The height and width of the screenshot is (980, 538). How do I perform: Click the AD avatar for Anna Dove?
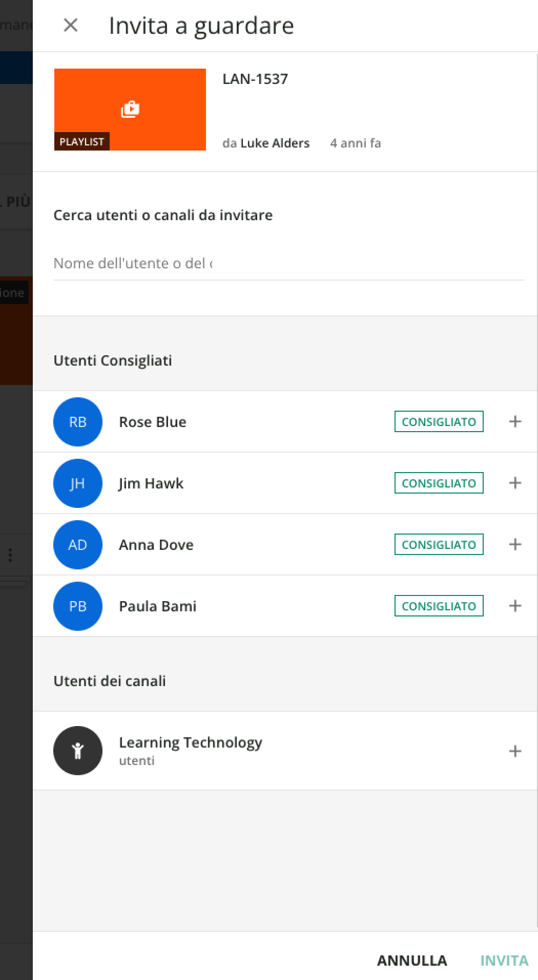click(x=78, y=545)
